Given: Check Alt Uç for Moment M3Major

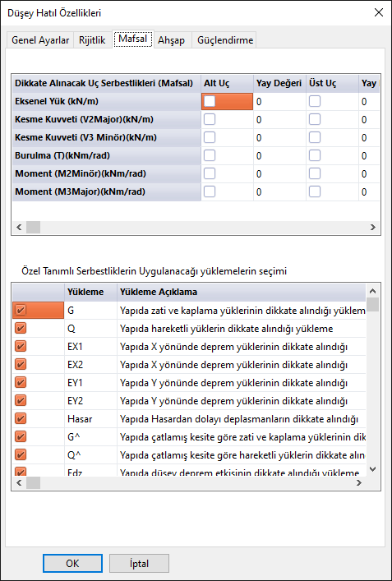Looking at the screenshot, I should tap(210, 191).
